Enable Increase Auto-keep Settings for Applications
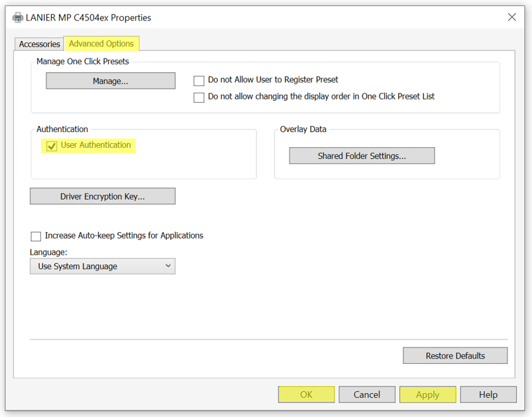 point(36,236)
